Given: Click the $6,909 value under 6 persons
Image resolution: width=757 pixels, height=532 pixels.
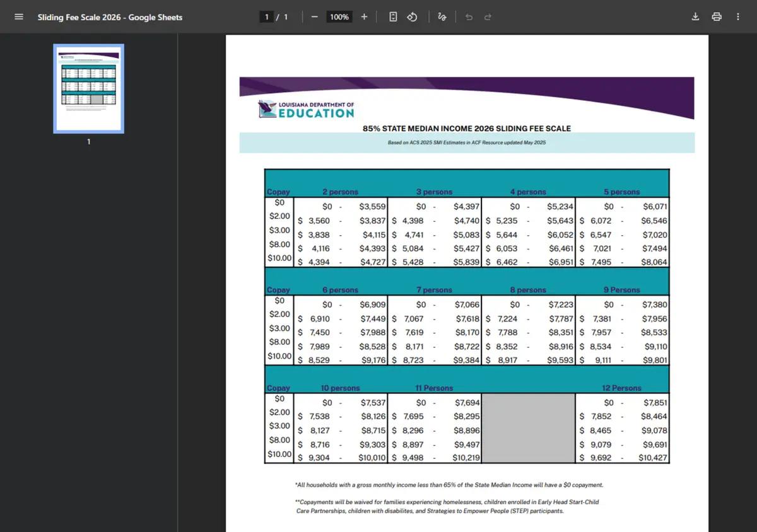Looking at the screenshot, I should click(x=372, y=305).
